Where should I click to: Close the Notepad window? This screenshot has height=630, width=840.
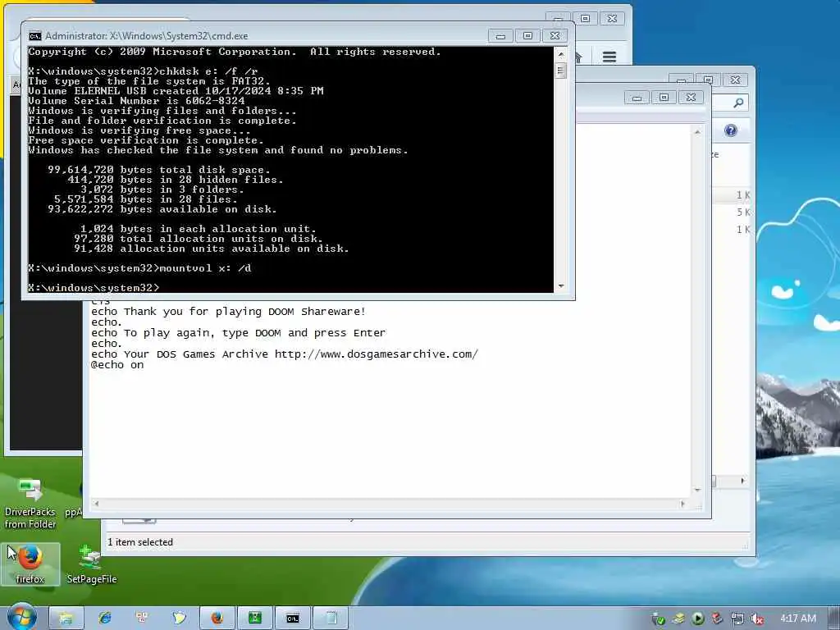pos(691,98)
